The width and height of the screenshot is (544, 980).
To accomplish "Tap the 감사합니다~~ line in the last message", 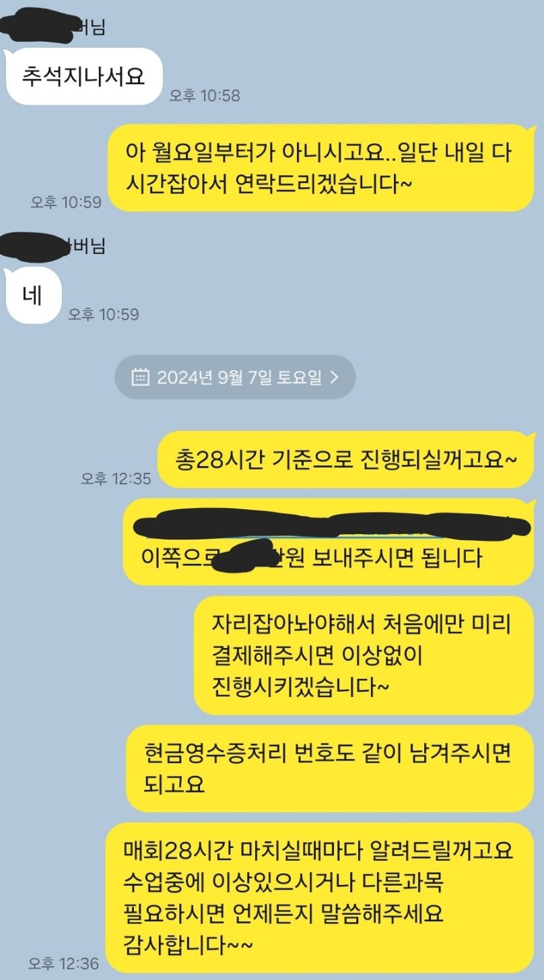I will click(x=189, y=944).
